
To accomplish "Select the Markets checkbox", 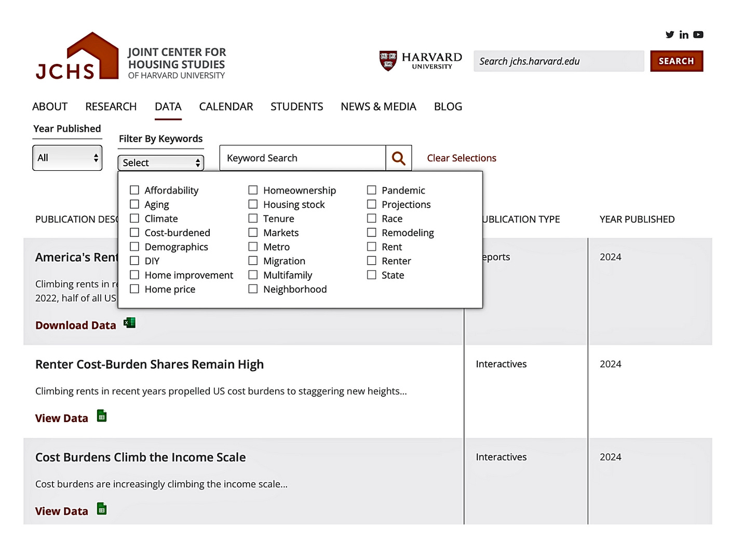I will pyautogui.click(x=253, y=232).
